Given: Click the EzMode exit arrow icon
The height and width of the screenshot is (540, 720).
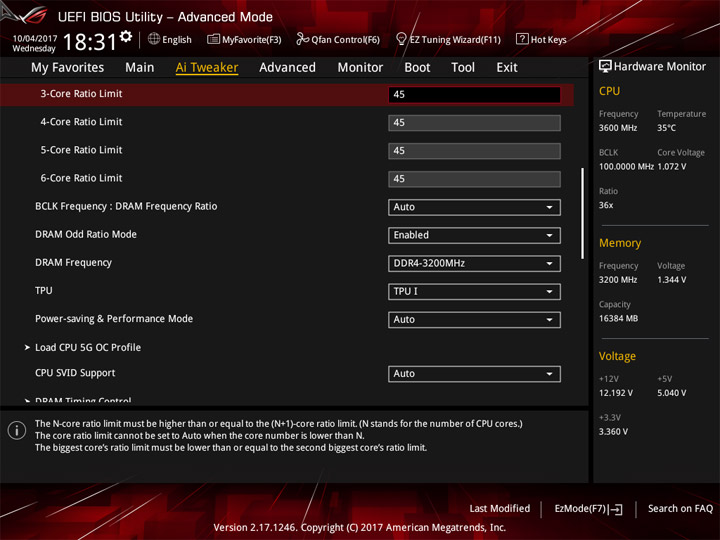Looking at the screenshot, I should point(616,509).
